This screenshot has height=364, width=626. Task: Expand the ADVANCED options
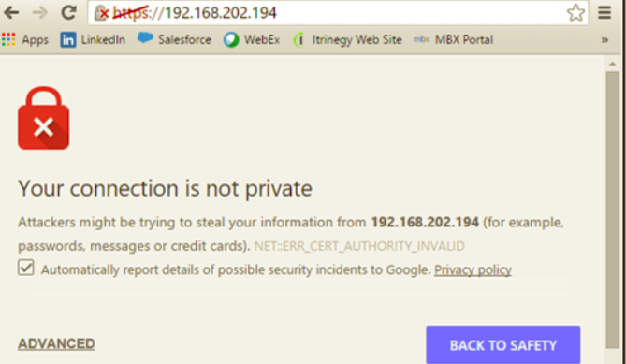coord(56,343)
